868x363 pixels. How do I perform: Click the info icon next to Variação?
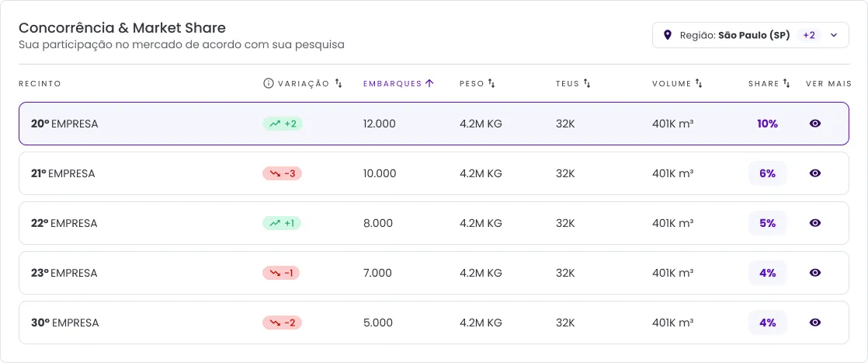click(x=269, y=83)
